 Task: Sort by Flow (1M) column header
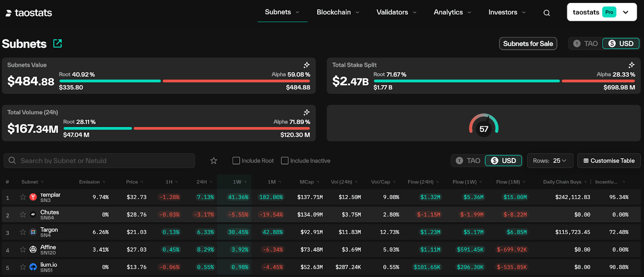(x=510, y=182)
